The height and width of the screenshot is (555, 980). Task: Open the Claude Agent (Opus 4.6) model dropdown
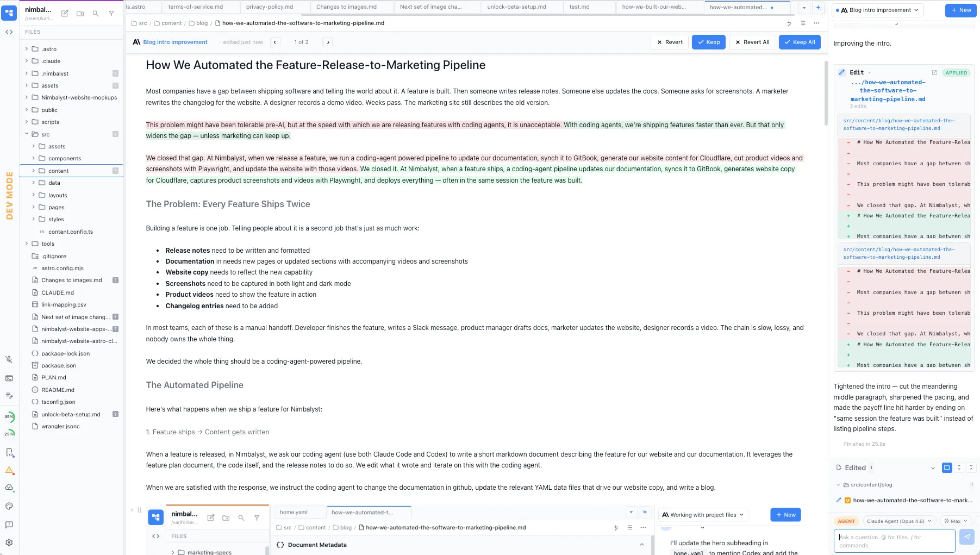tap(898, 521)
